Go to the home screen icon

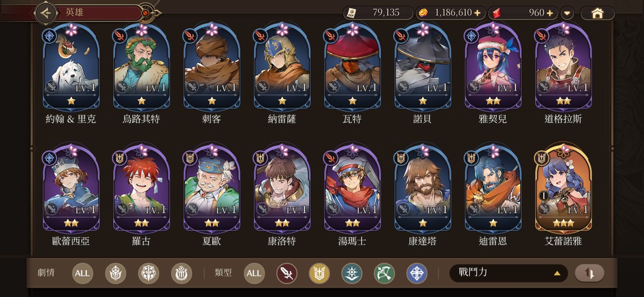click(597, 13)
